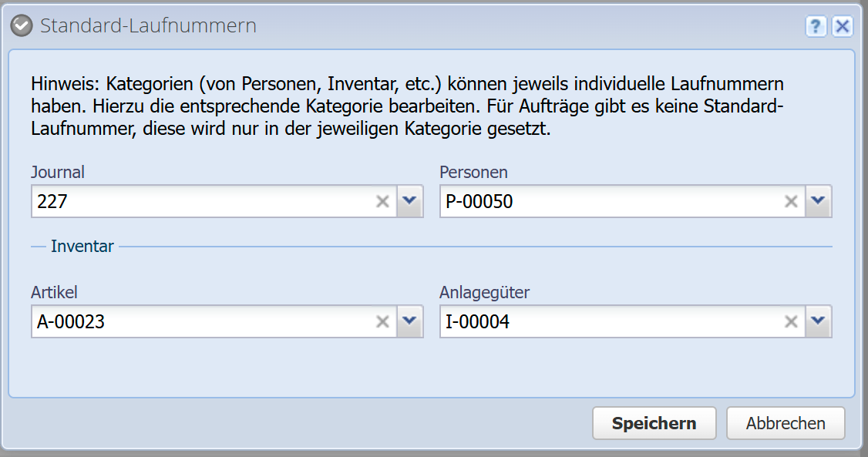Focus the Personen field showing P-00050
Viewport: 868px width, 457px height.
[x=609, y=202]
